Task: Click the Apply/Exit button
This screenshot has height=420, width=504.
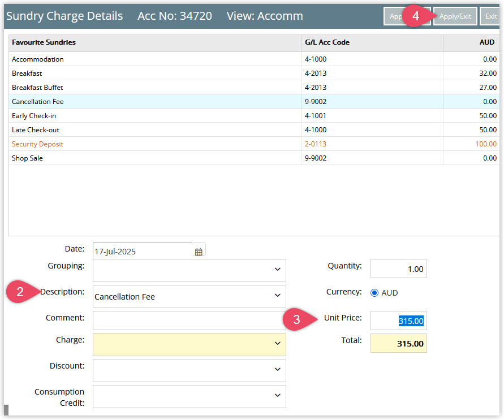Action: tap(455, 16)
